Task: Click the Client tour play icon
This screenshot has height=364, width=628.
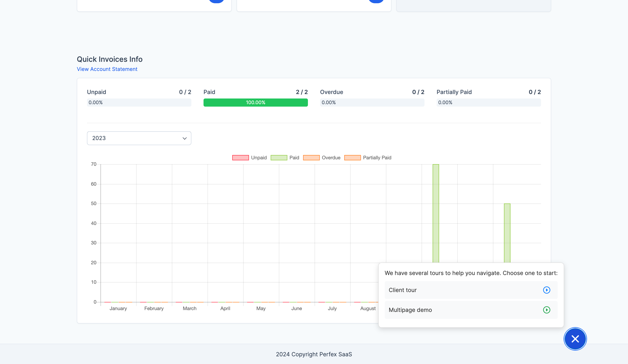Action: [547, 290]
